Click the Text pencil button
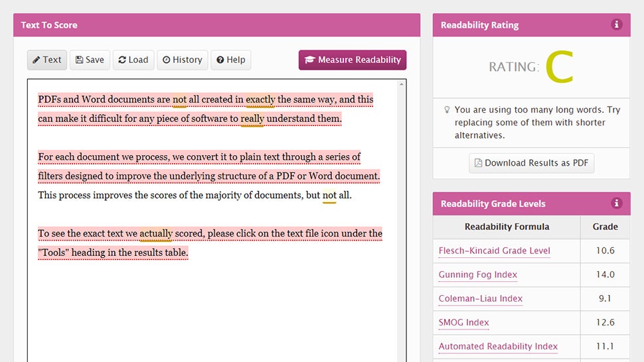The width and height of the screenshot is (644, 362). 47,60
